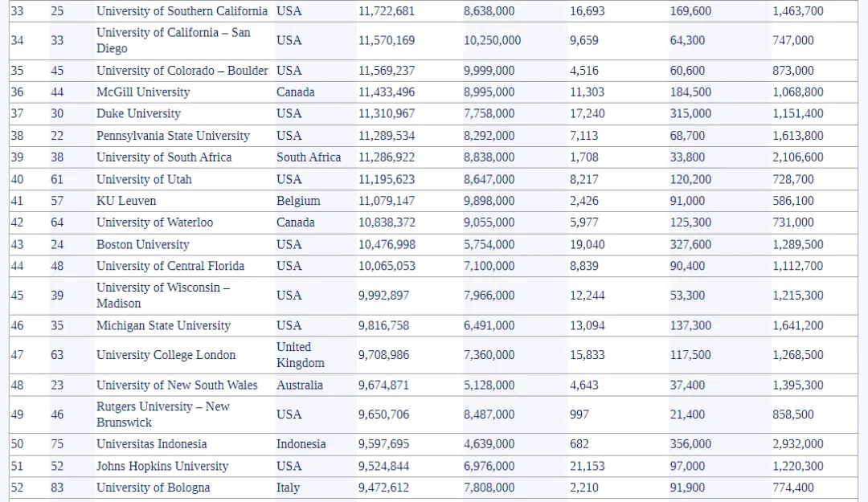Click University of South Africa name
The width and height of the screenshot is (868, 502).
[x=164, y=157]
